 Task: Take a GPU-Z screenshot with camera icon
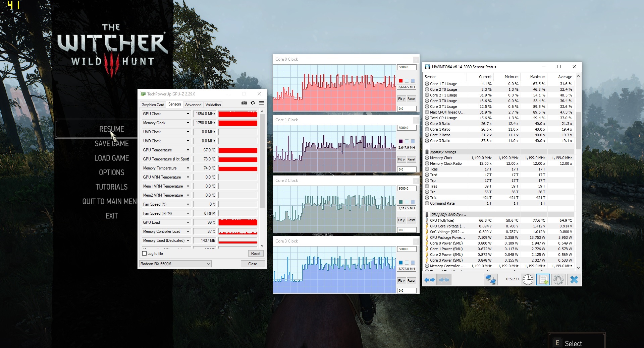tap(244, 103)
